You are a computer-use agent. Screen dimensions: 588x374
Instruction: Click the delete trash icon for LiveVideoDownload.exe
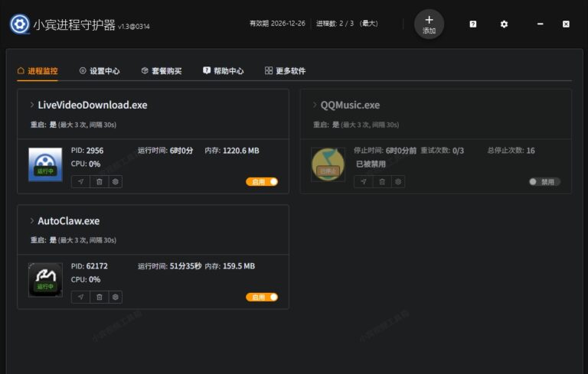[100, 182]
